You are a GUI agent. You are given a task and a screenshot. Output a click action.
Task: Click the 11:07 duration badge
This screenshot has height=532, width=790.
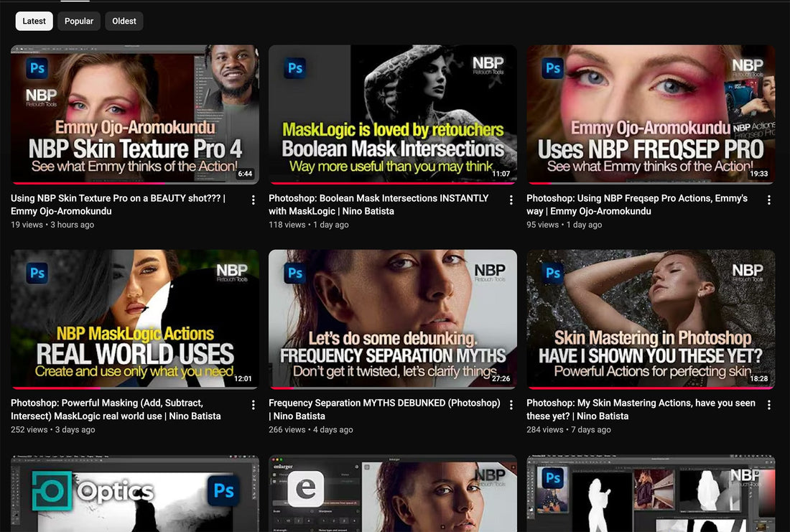501,174
